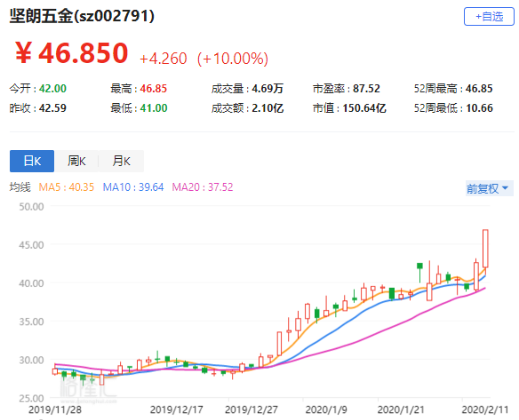This screenshot has width=519, height=420.
Task: Click the 2020/1/9 date axis label
Action: pos(326,409)
